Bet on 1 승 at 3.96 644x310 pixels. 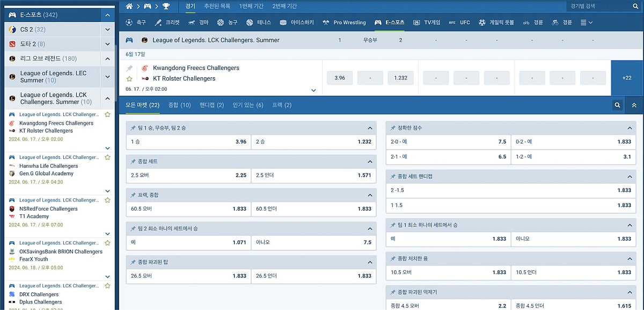point(188,142)
